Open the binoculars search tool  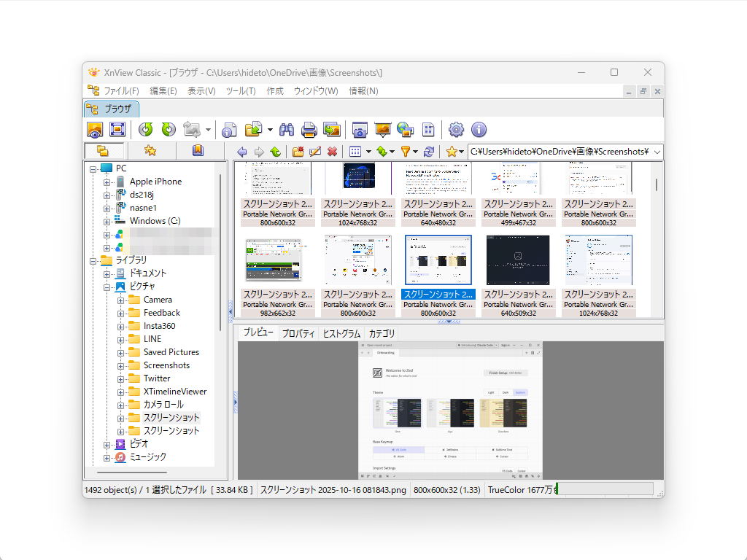(286, 130)
